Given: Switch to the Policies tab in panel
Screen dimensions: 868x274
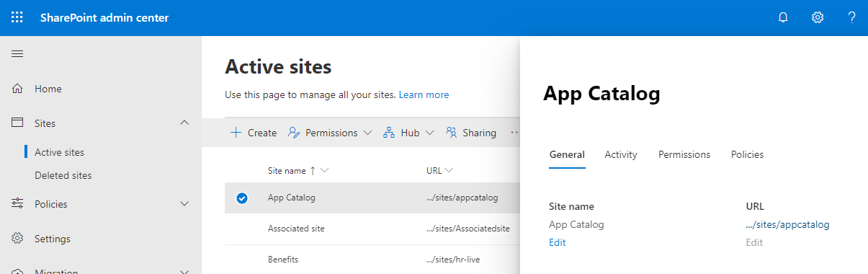Looking at the screenshot, I should (747, 154).
